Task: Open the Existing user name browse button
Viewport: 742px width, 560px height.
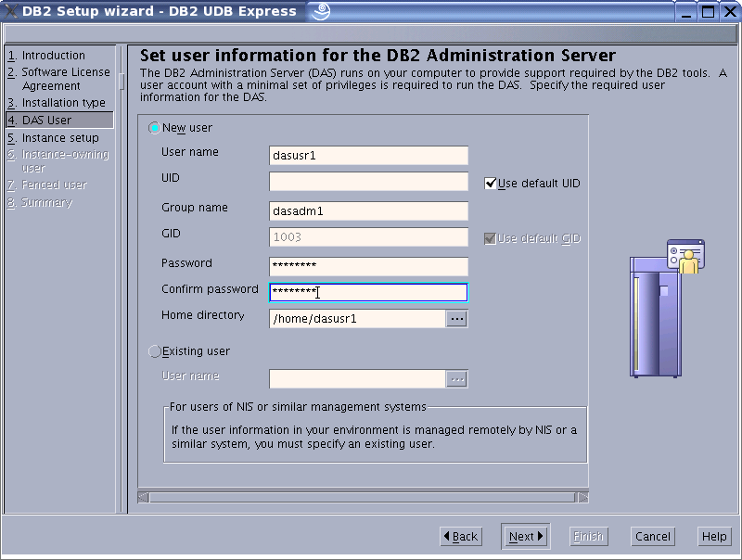Action: click(x=456, y=379)
